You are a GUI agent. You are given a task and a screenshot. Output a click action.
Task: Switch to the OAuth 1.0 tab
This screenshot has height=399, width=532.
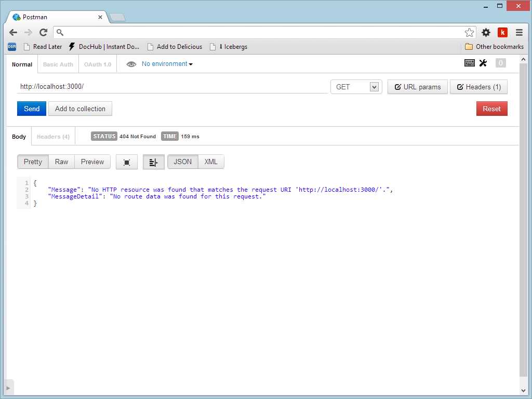point(98,64)
